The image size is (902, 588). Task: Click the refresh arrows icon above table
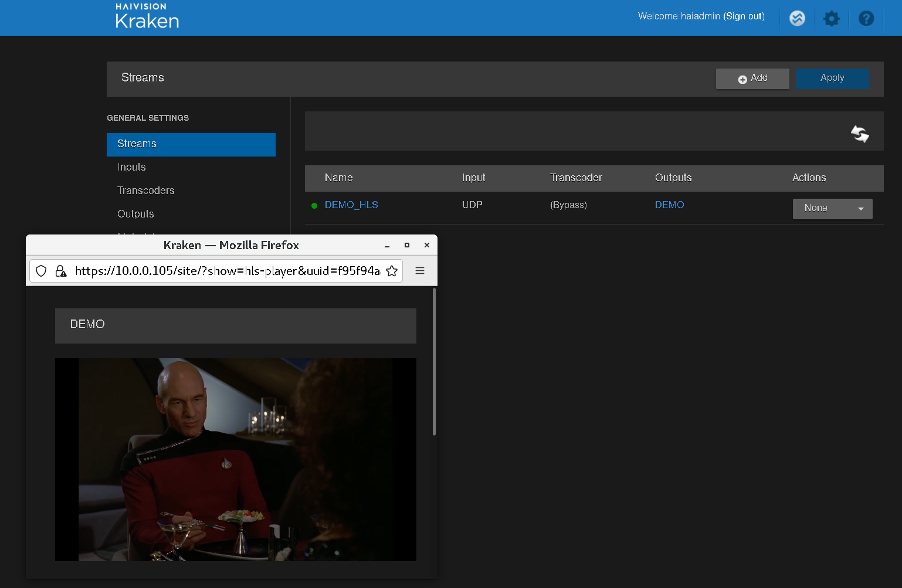point(860,134)
